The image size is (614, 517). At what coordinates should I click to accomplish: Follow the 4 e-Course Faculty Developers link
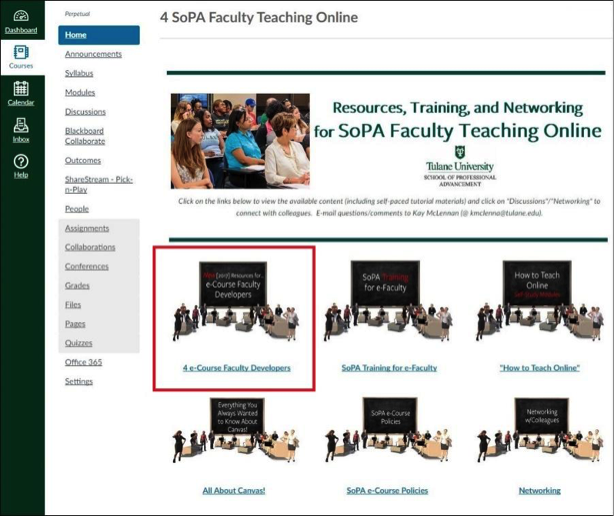[x=237, y=368]
